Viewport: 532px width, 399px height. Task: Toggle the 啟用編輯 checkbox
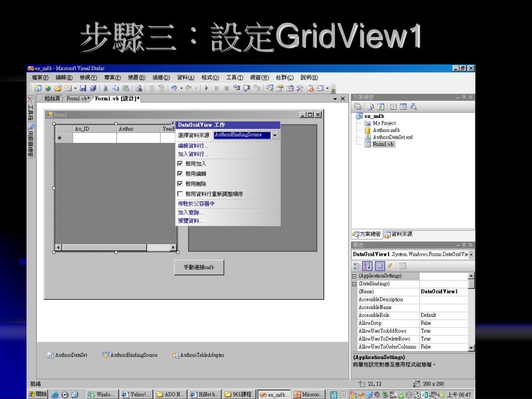pyautogui.click(x=180, y=174)
